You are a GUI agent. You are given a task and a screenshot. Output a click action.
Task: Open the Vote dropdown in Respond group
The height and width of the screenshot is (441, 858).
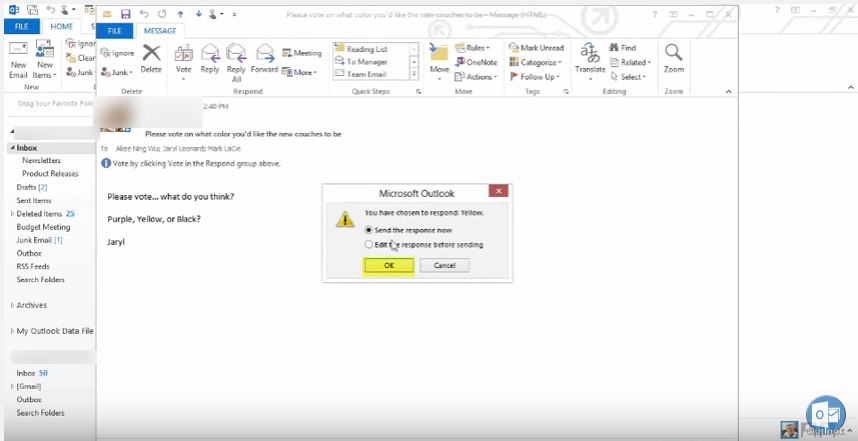(183, 62)
